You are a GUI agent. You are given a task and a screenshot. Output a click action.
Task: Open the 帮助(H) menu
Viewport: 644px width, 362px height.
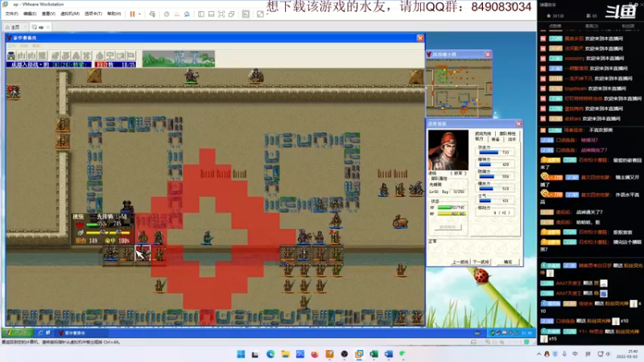point(114,14)
